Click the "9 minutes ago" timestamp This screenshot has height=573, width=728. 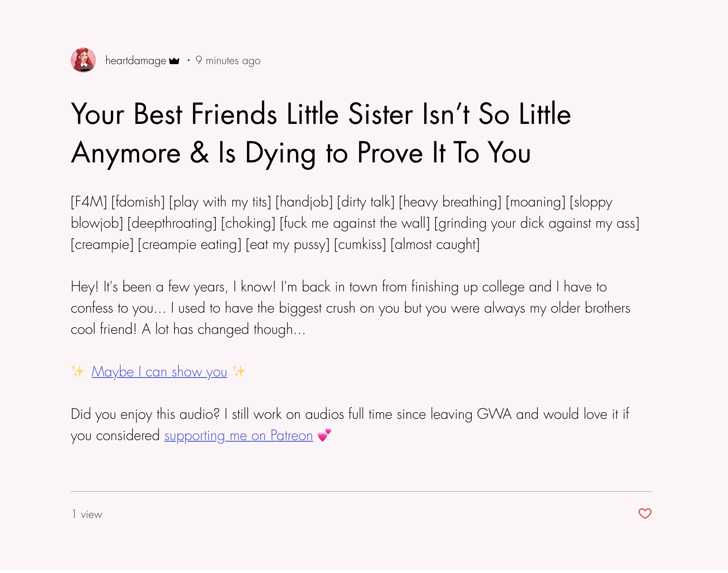coord(228,61)
